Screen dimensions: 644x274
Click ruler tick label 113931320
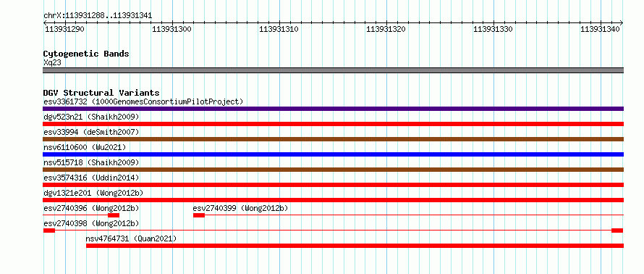(x=386, y=29)
